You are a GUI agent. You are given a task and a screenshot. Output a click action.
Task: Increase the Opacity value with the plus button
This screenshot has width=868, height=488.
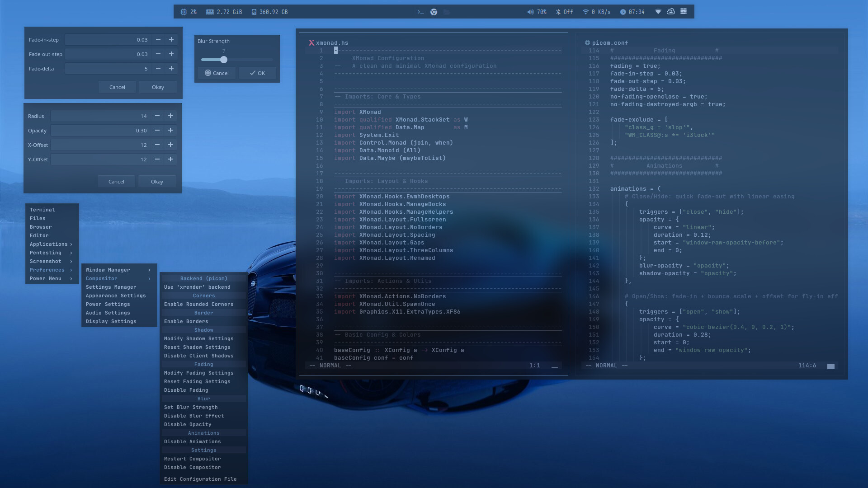(170, 131)
